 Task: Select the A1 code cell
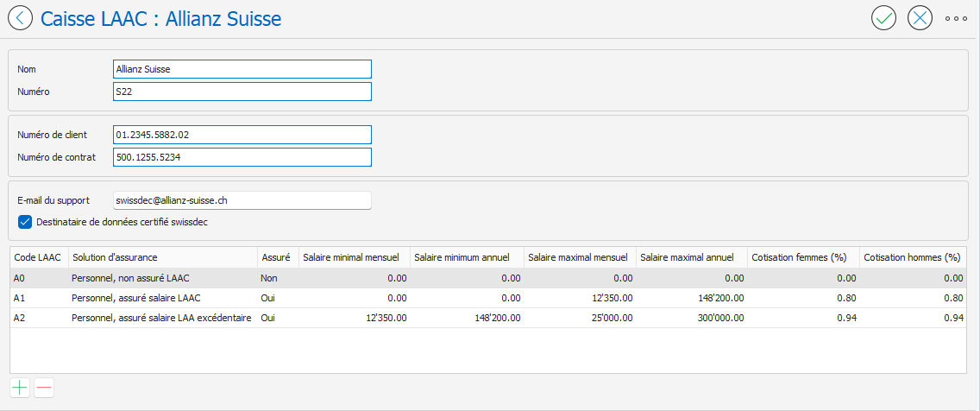point(40,298)
